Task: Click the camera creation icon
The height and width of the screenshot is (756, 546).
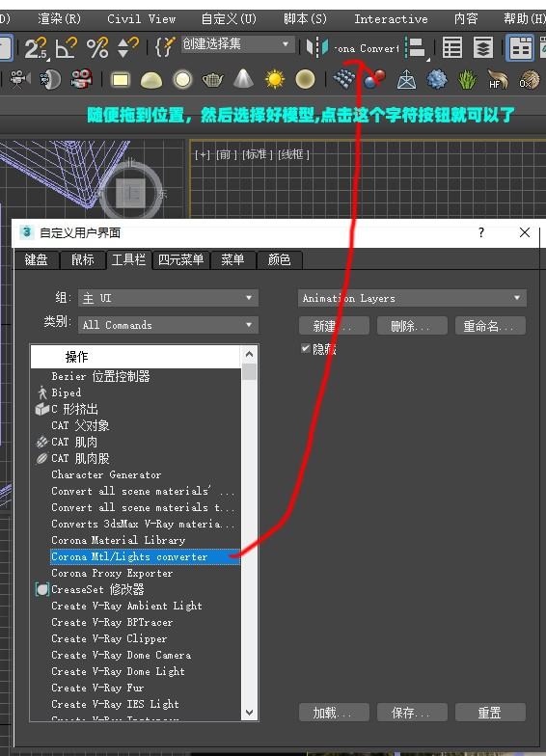Action: [x=19, y=79]
